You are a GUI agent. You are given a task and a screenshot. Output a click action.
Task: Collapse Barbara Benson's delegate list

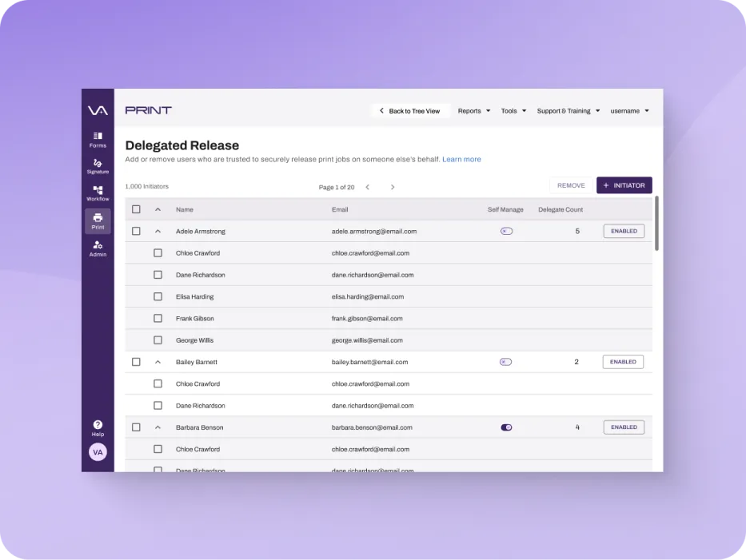[x=158, y=427]
